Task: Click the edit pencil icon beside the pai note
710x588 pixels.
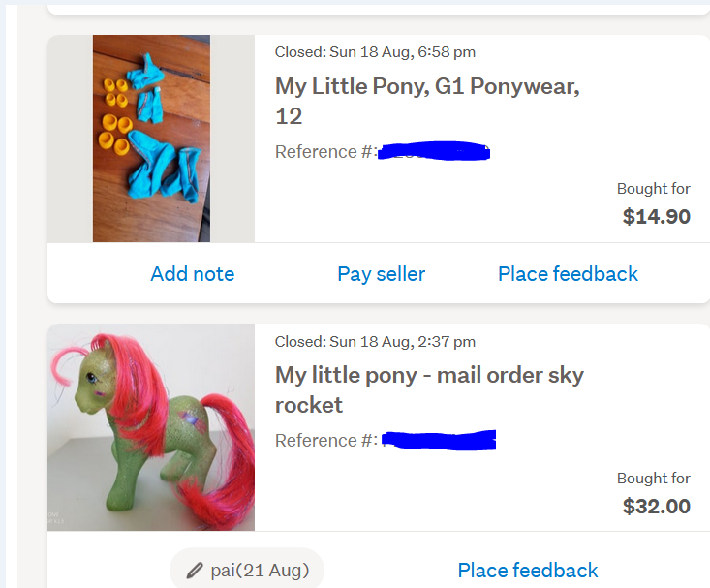Action: click(195, 571)
